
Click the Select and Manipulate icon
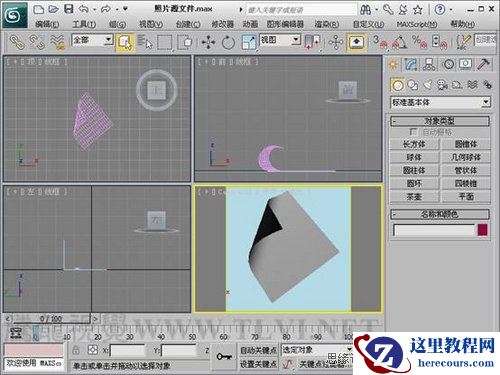click(x=336, y=43)
